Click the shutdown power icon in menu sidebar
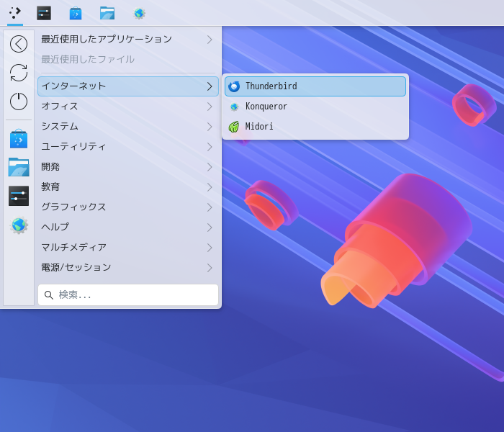The height and width of the screenshot is (432, 504). (x=19, y=102)
